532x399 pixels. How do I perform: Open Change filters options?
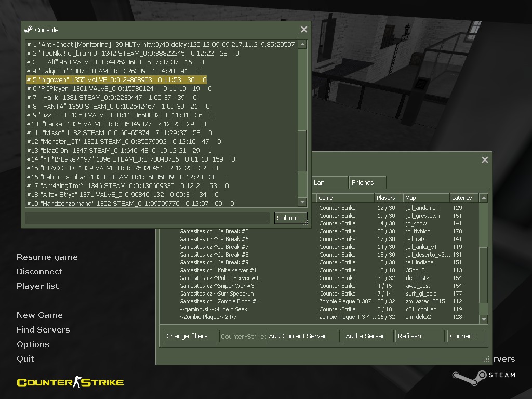191,336
